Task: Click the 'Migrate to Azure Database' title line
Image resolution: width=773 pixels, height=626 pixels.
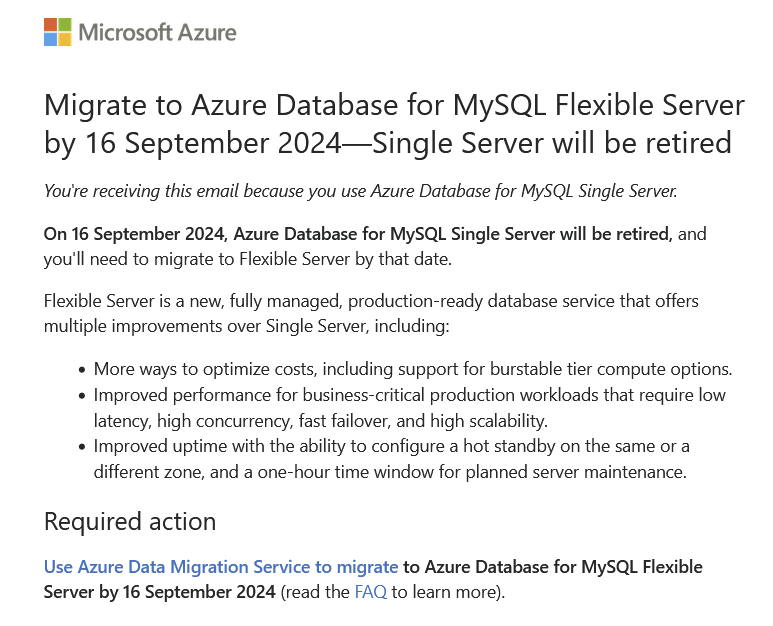Action: coord(394,105)
